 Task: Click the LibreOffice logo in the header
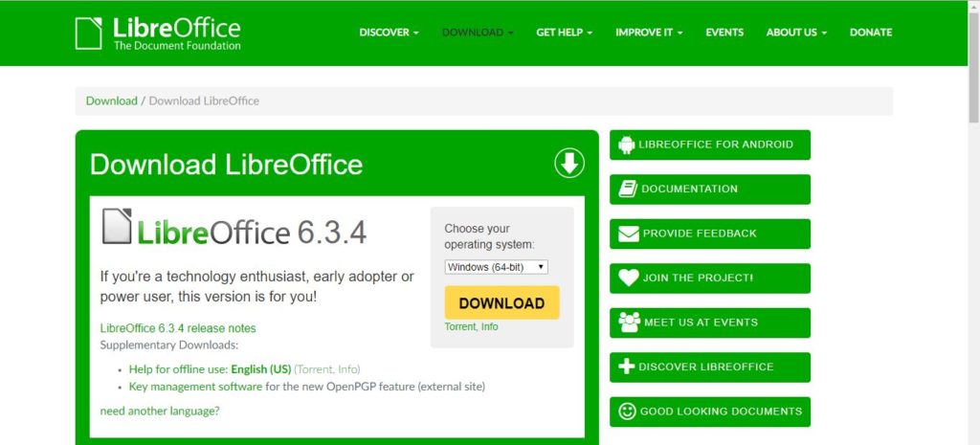click(x=158, y=33)
